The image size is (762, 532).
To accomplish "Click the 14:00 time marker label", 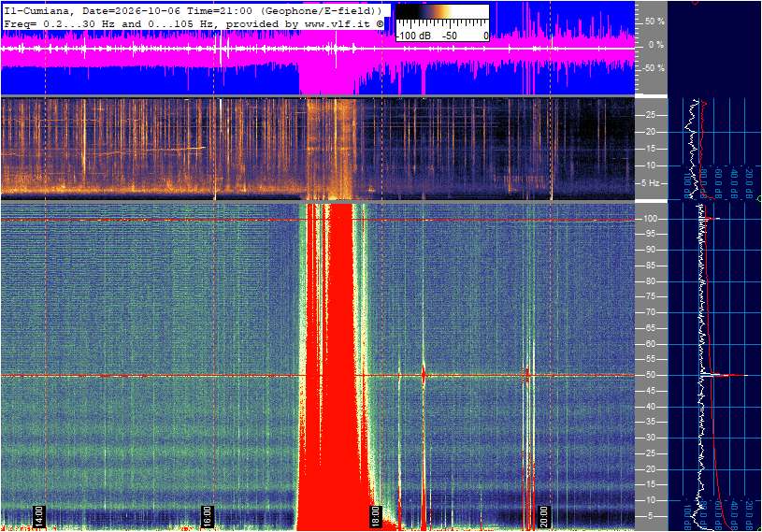I will pyautogui.click(x=39, y=516).
